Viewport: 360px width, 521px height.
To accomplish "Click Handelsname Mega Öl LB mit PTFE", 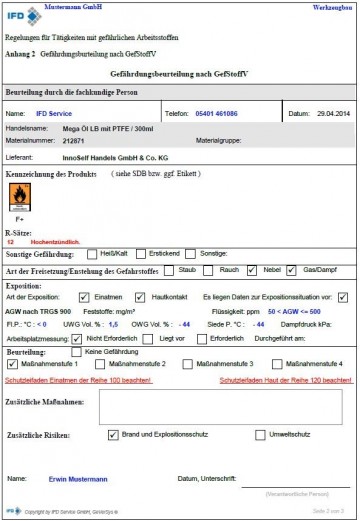I will (108, 129).
